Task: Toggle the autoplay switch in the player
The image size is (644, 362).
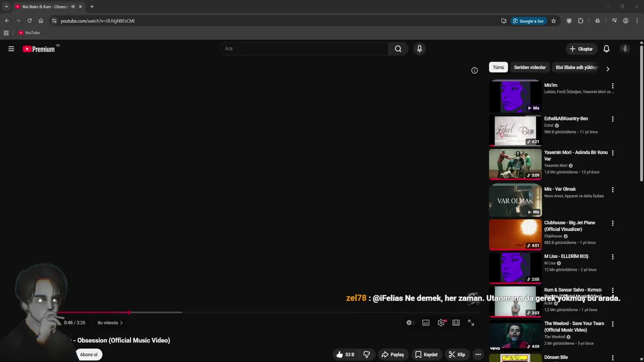Action: [x=410, y=323]
